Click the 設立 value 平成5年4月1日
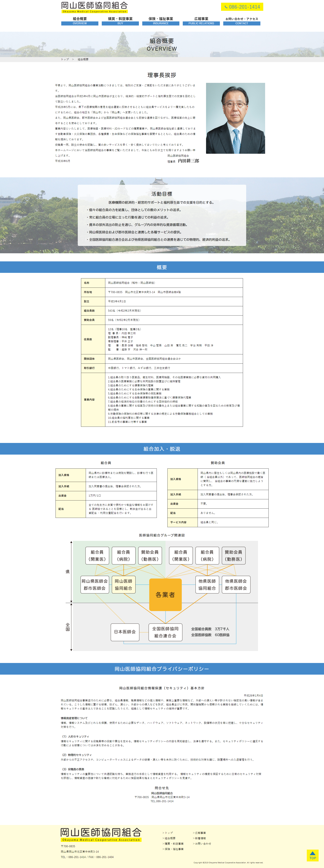Viewport: 324px width, 868px height. (117, 302)
